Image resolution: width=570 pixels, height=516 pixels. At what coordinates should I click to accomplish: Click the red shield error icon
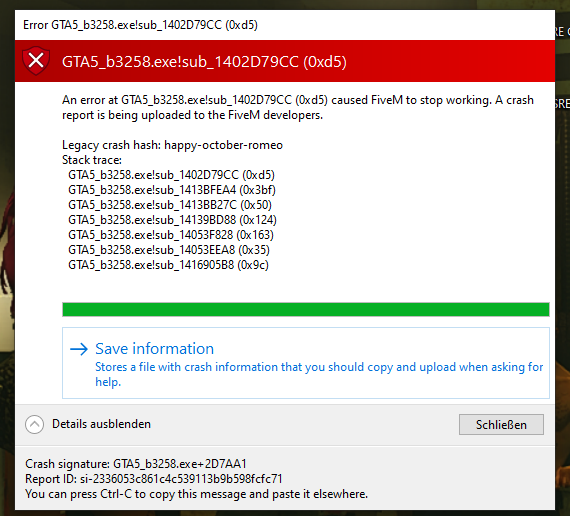pyautogui.click(x=36, y=61)
